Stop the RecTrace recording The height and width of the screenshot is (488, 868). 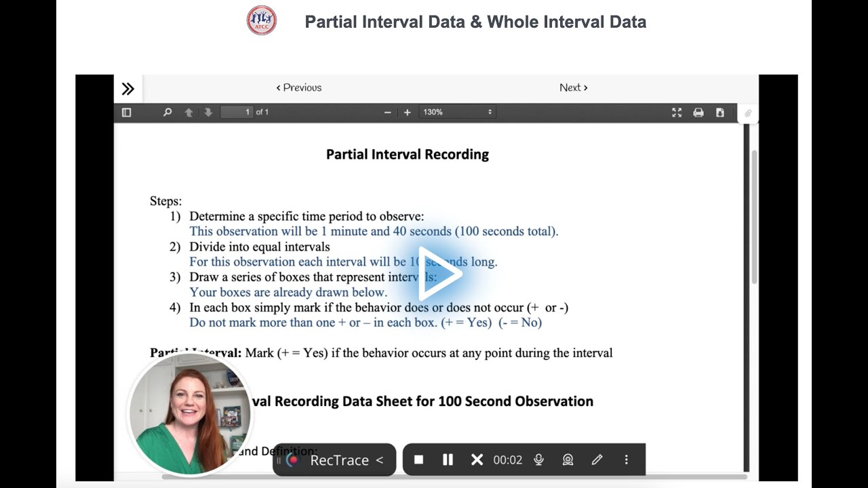(x=418, y=460)
